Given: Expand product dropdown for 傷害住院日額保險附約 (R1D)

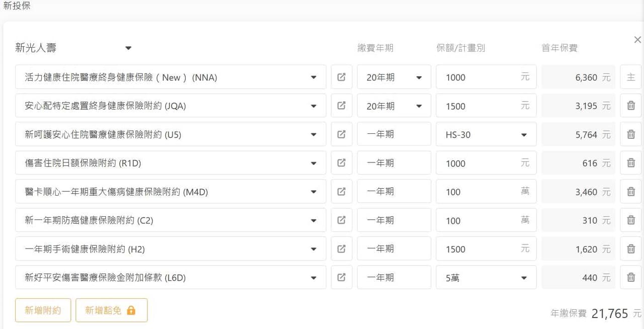Looking at the screenshot, I should (313, 163).
